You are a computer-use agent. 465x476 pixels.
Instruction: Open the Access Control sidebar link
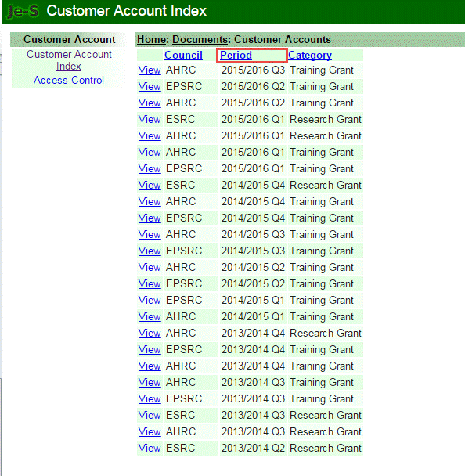(69, 80)
